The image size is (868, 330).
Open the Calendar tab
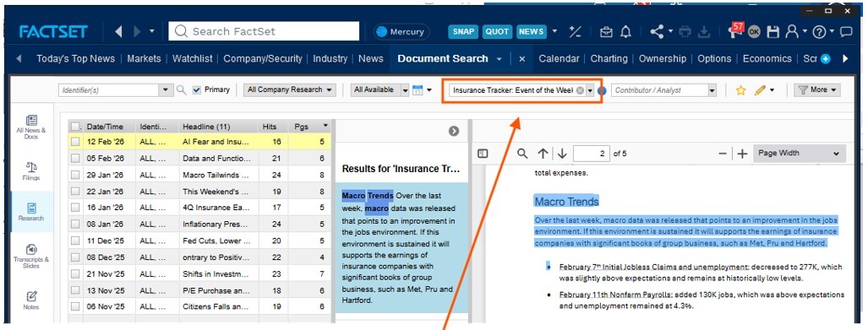point(560,58)
